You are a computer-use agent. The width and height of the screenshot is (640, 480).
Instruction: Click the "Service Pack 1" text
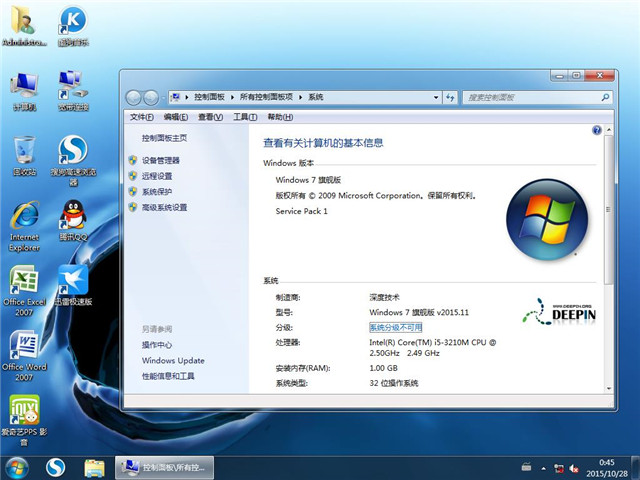(301, 211)
